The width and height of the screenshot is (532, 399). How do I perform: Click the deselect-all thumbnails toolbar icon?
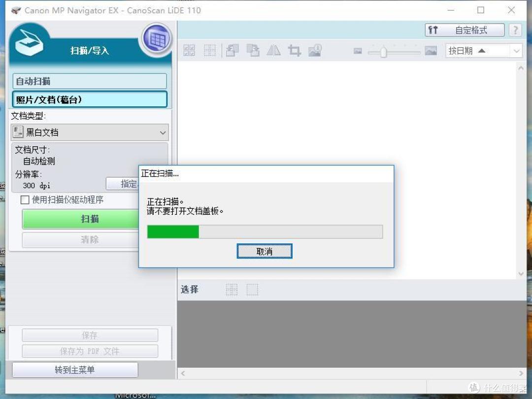pos(210,51)
